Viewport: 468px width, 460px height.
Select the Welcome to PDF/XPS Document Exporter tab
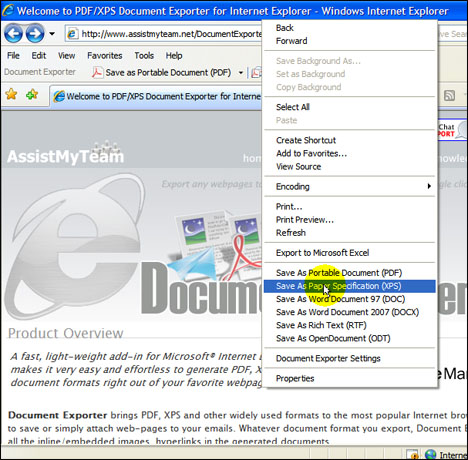pyautogui.click(x=156, y=96)
